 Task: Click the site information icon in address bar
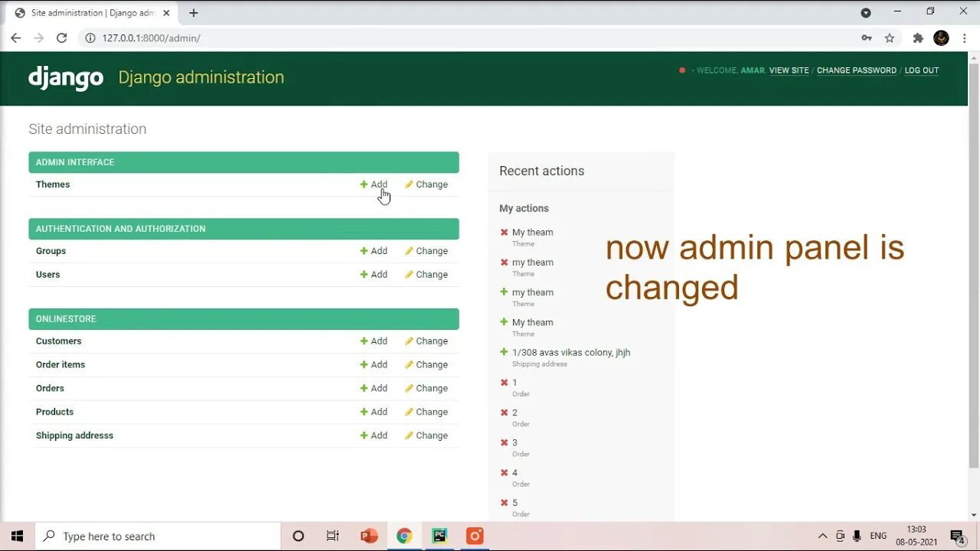click(x=90, y=37)
